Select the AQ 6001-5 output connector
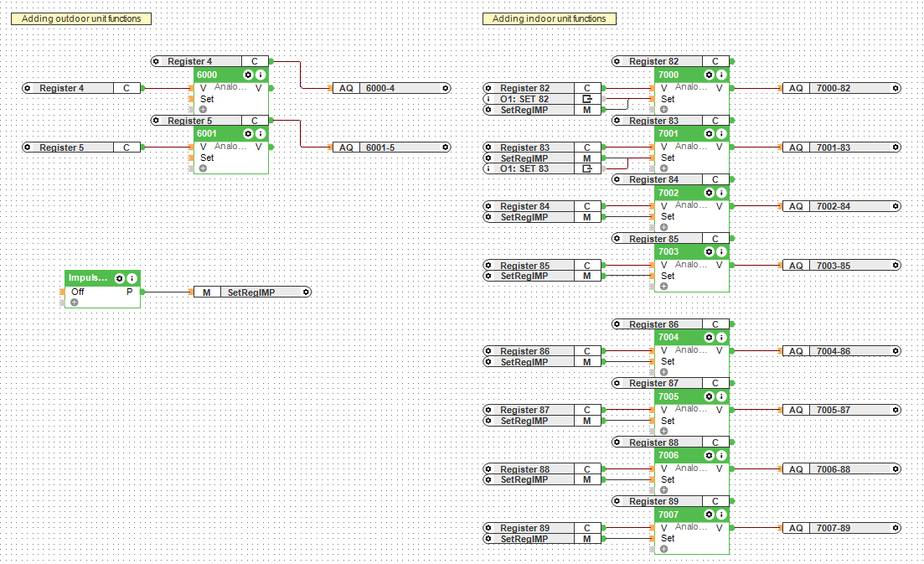Image resolution: width=924 pixels, height=564 pixels. point(391,147)
